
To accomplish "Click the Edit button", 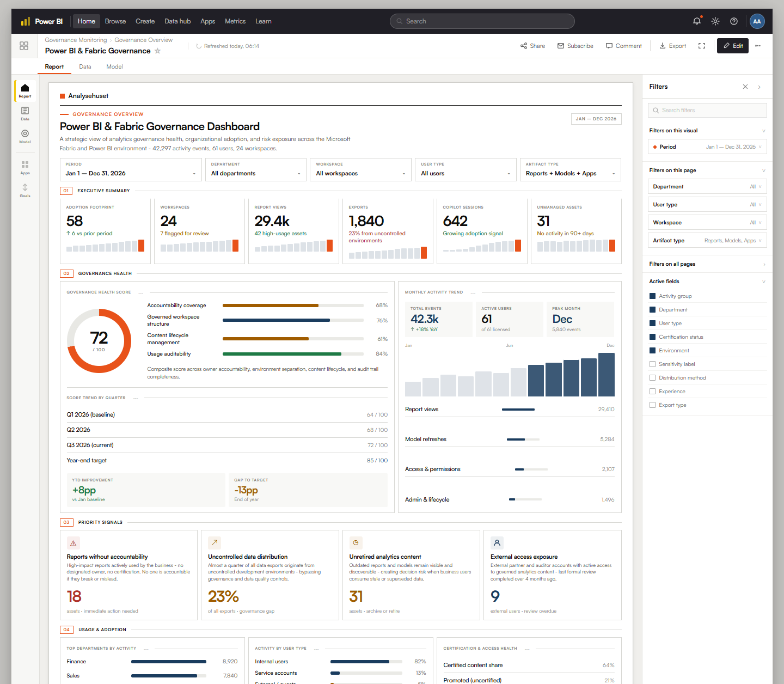I will [x=733, y=46].
